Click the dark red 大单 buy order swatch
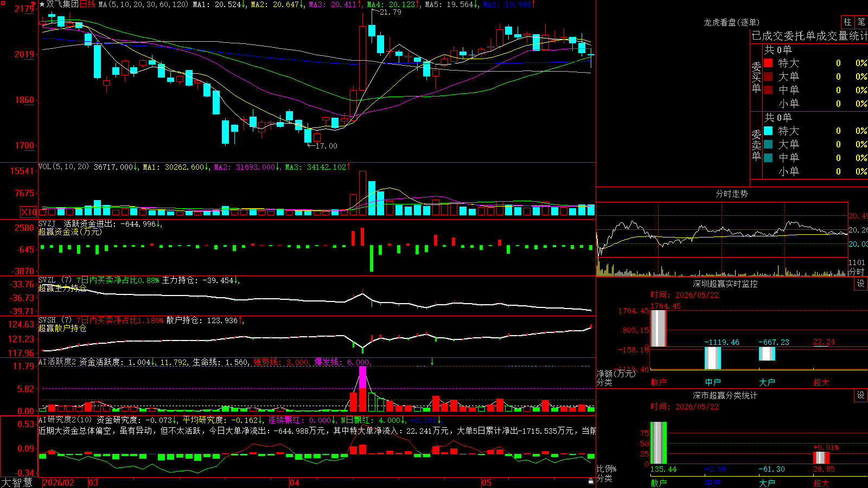This screenshot has height=488, width=868. point(768,76)
